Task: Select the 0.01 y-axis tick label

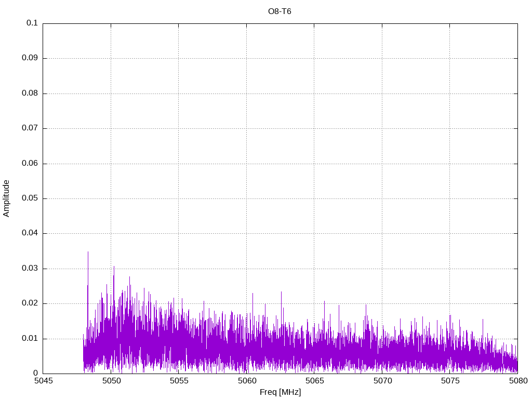Action: click(x=30, y=339)
